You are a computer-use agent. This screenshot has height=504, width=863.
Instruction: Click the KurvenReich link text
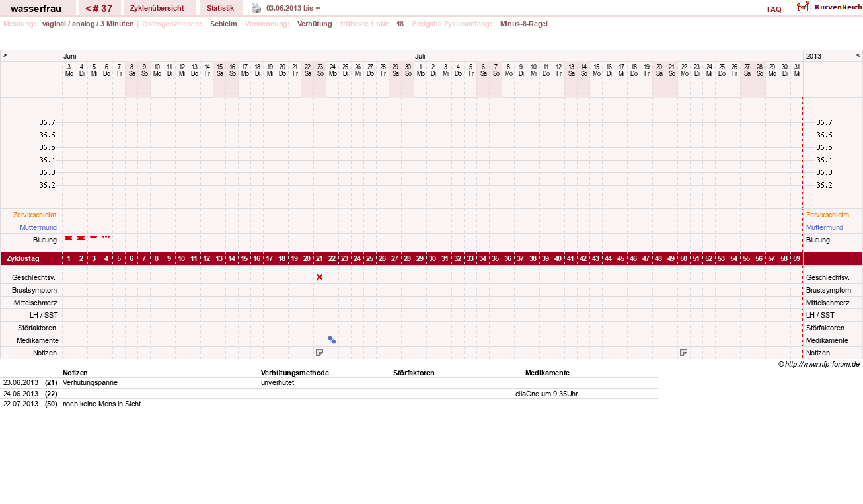(839, 7)
